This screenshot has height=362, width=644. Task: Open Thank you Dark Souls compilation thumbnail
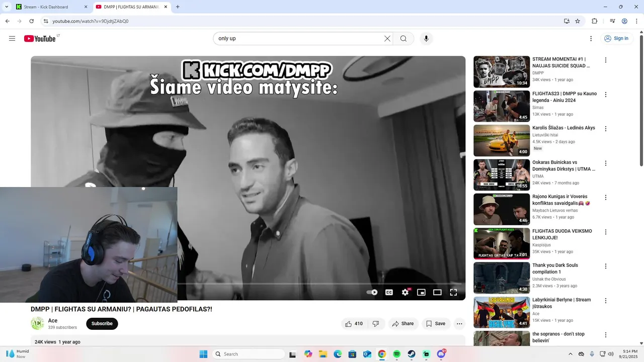coord(502,278)
